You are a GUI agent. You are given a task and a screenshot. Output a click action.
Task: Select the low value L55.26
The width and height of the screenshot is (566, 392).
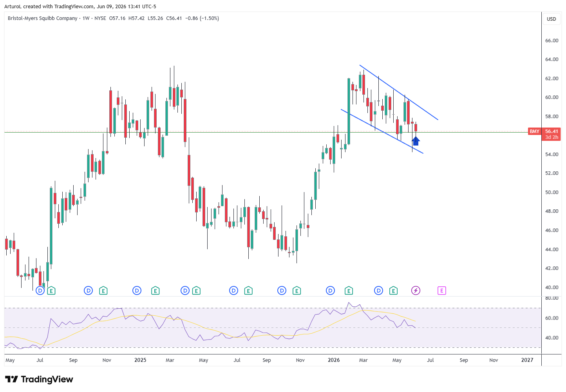tap(155, 18)
